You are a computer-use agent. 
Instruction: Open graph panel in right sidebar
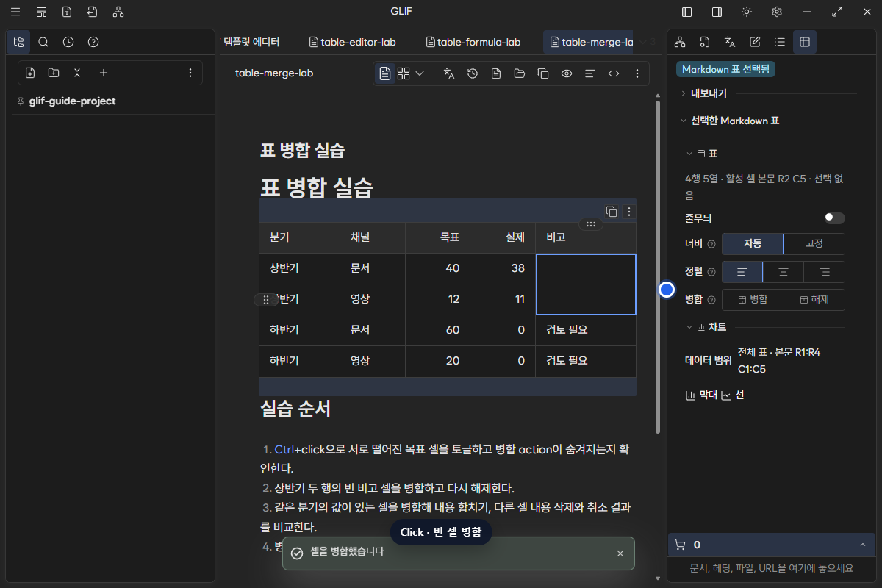tap(680, 42)
